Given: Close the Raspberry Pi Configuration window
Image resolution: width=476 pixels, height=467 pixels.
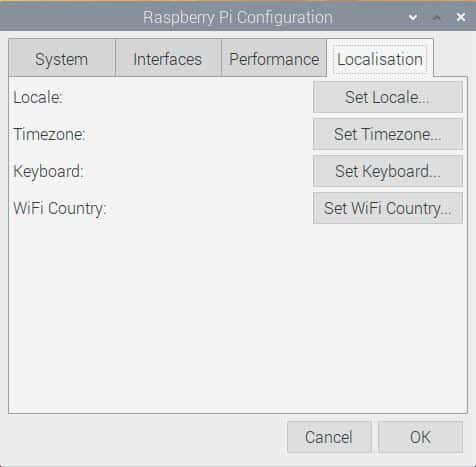Looking at the screenshot, I should (x=461, y=17).
